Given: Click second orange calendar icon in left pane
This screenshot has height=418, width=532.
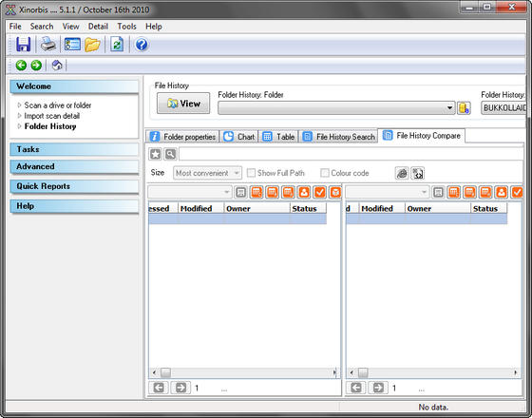Looking at the screenshot, I should [272, 193].
